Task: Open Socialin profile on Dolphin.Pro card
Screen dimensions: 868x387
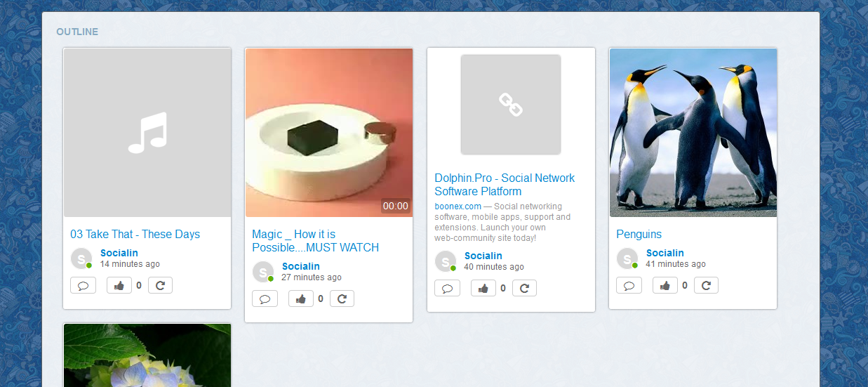Action: [483, 256]
